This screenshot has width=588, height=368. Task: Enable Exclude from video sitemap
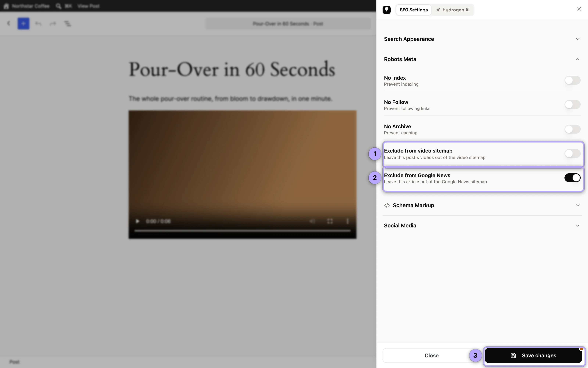[572, 154]
